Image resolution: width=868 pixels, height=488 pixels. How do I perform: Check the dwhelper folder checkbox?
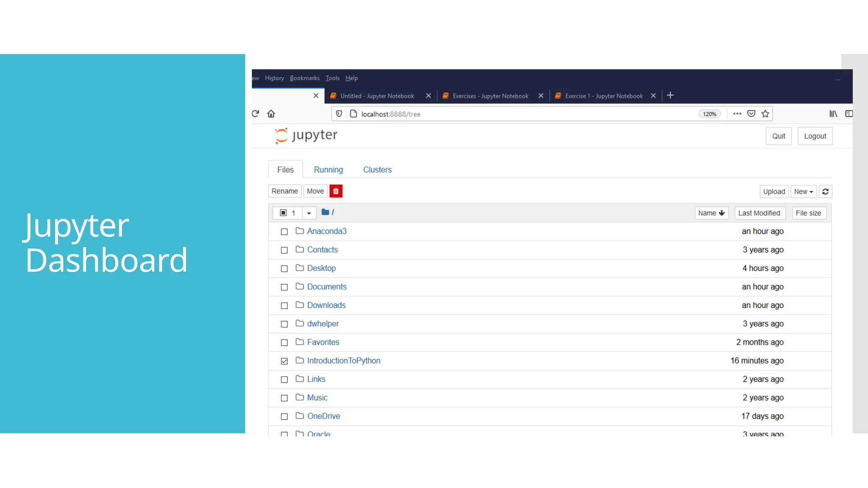coord(284,324)
